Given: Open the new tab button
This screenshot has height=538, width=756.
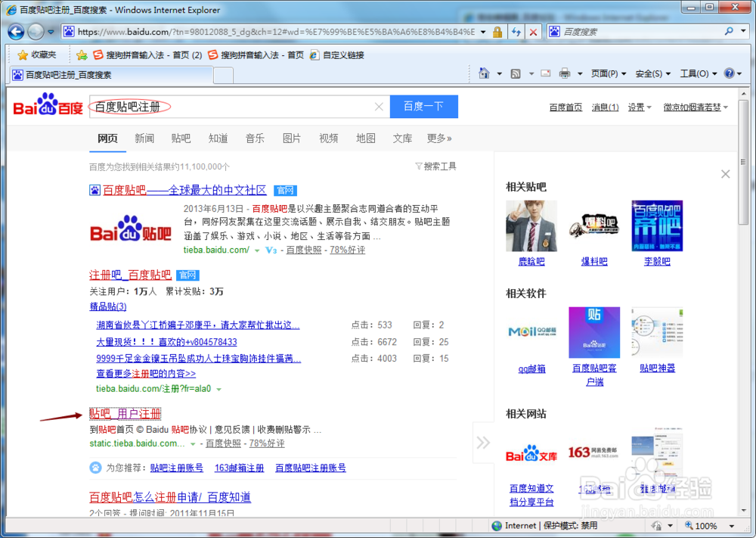Looking at the screenshot, I should click(x=223, y=75).
